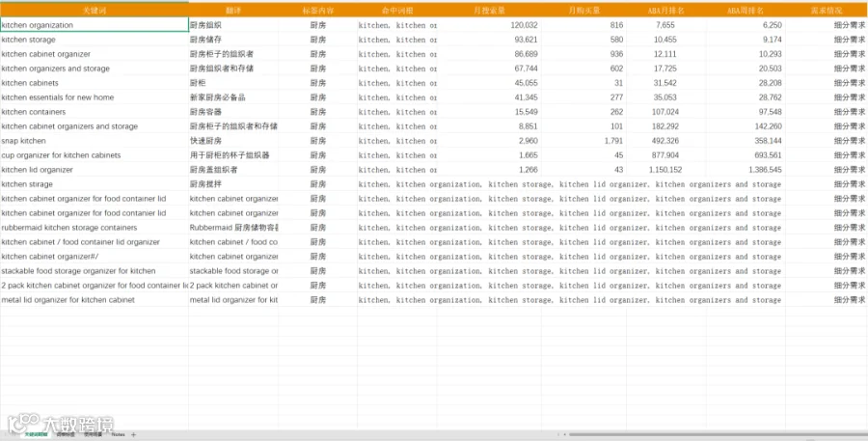Click ABA weekly rank 6,250
868x441 pixels.
[746, 25]
